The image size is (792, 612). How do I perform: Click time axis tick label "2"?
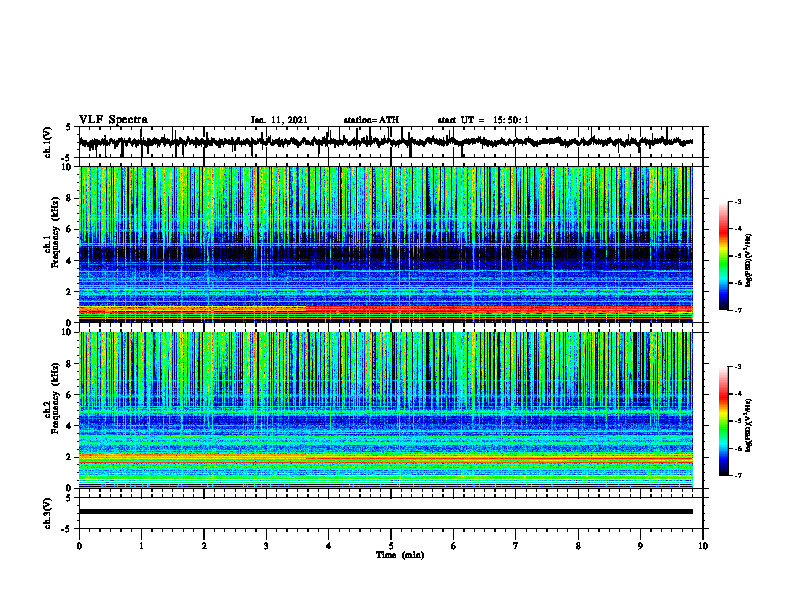(204, 546)
